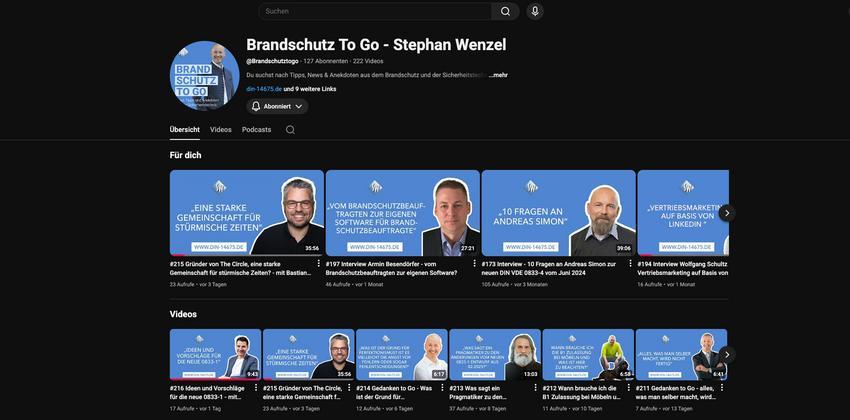The width and height of the screenshot is (850, 420).
Task: Expand the Abonniert subscription dropdown arrow
Action: pyautogui.click(x=299, y=107)
